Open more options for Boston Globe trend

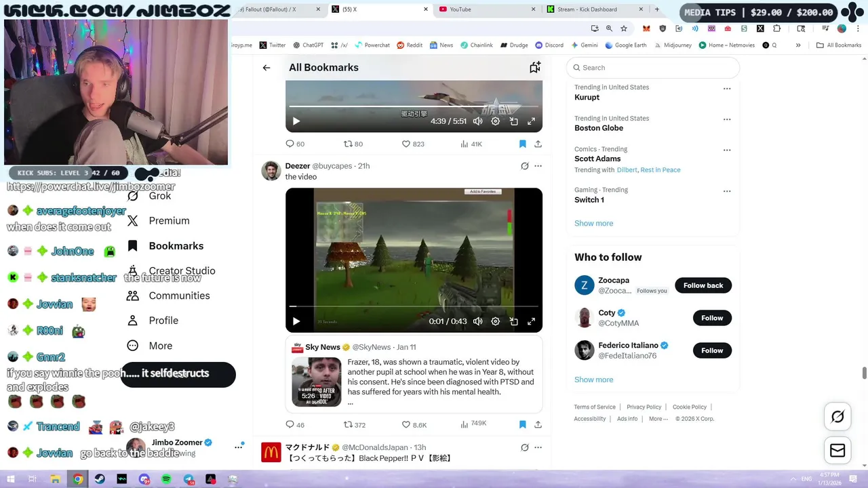click(x=727, y=119)
